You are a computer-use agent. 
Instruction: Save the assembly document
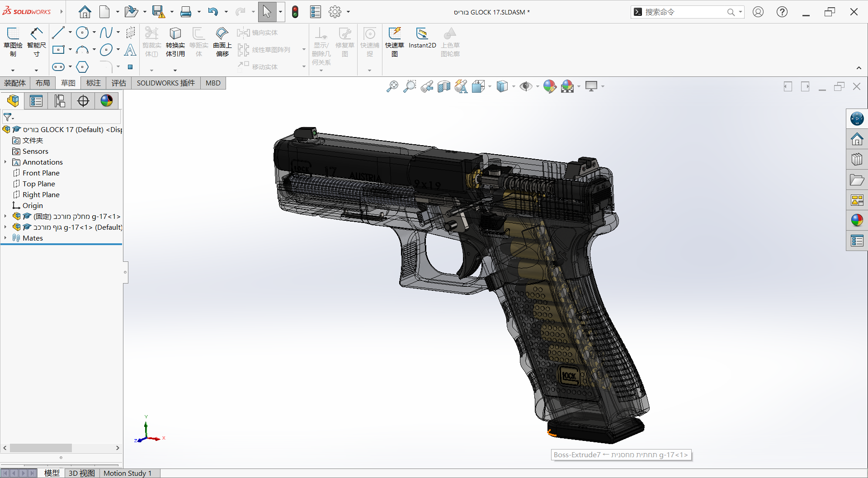point(158,12)
